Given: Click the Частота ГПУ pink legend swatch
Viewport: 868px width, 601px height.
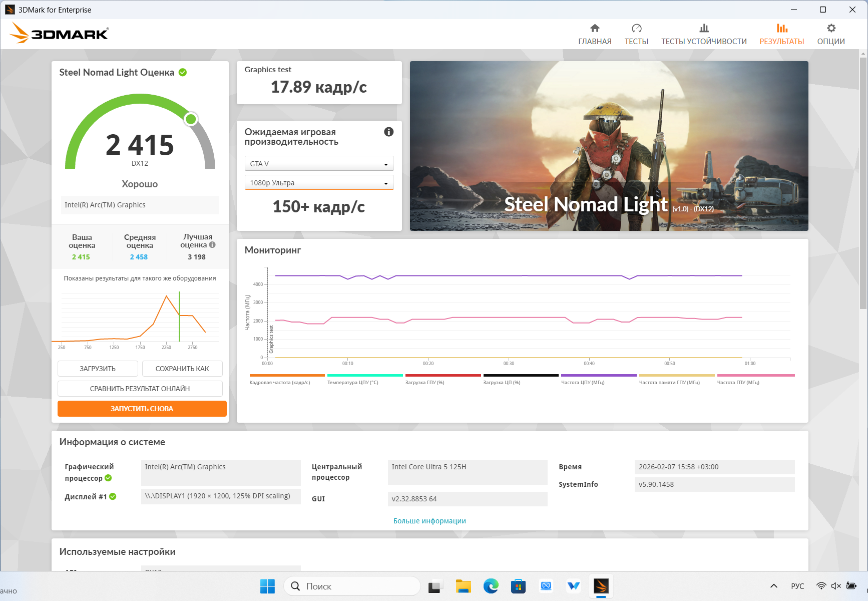Looking at the screenshot, I should pyautogui.click(x=755, y=375).
